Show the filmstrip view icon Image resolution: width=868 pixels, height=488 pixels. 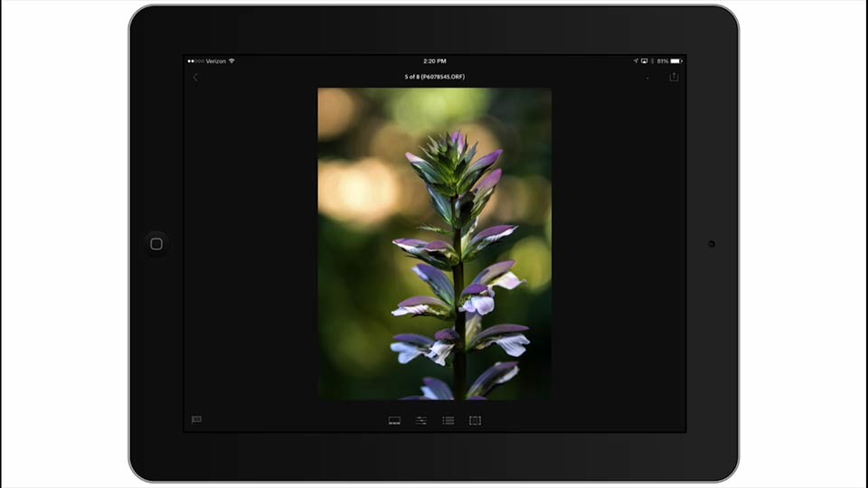pos(394,420)
